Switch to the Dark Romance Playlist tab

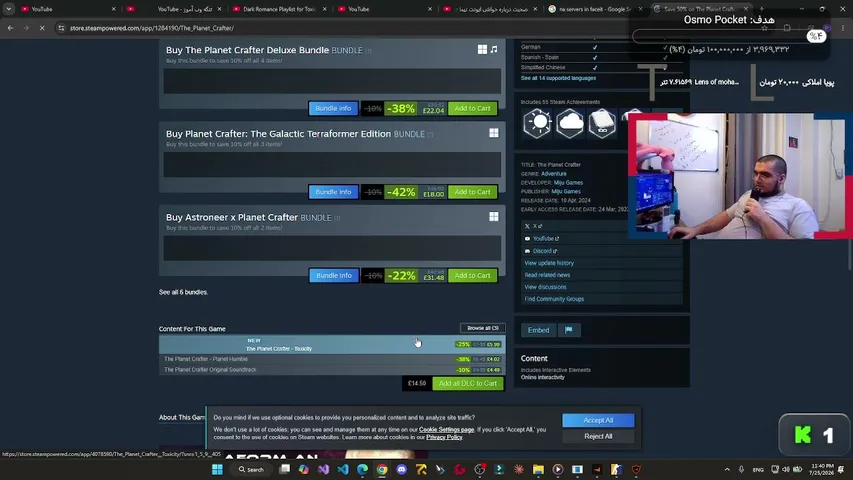pyautogui.click(x=279, y=9)
